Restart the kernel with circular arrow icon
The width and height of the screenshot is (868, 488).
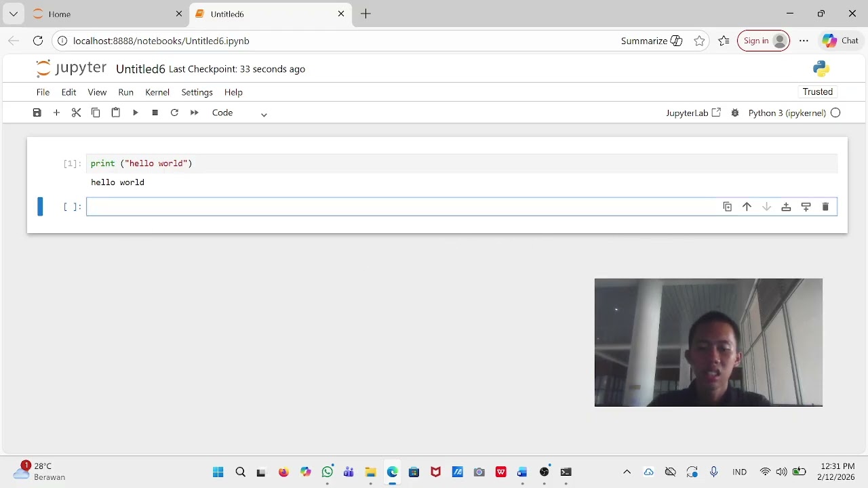174,113
